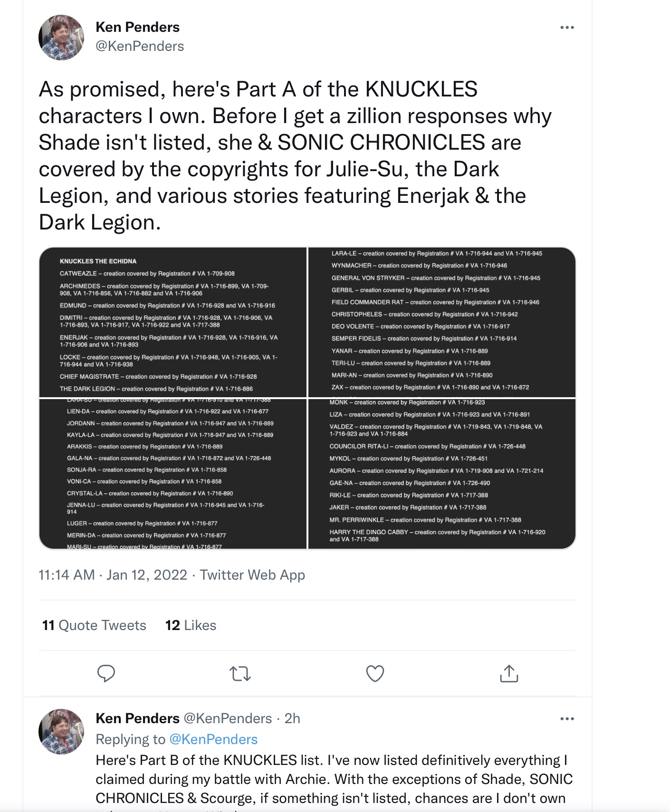Open Ken Penders' avatar on main tweet
Viewport: 670px width, 812px height.
point(61,37)
